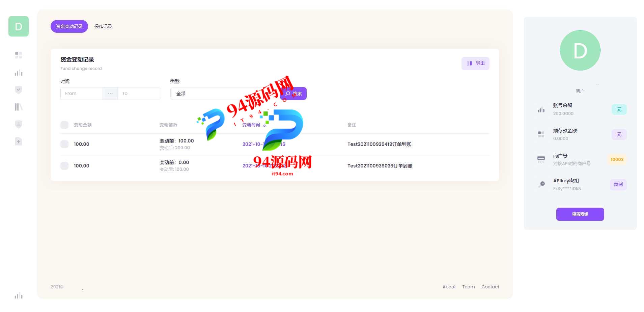This screenshot has width=644, height=312.
Task: Click the 预存款金额 grid icon
Action: [541, 134]
